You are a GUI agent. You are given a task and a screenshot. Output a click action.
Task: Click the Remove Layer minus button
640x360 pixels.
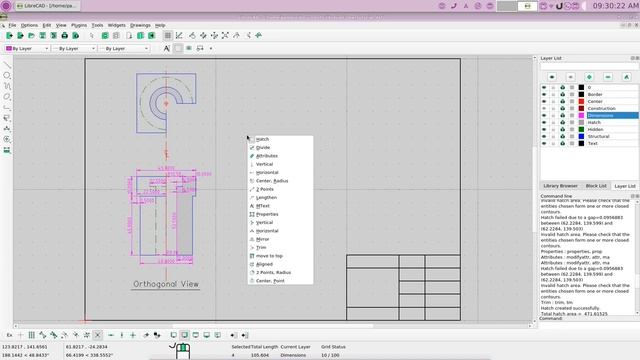[x=608, y=77]
